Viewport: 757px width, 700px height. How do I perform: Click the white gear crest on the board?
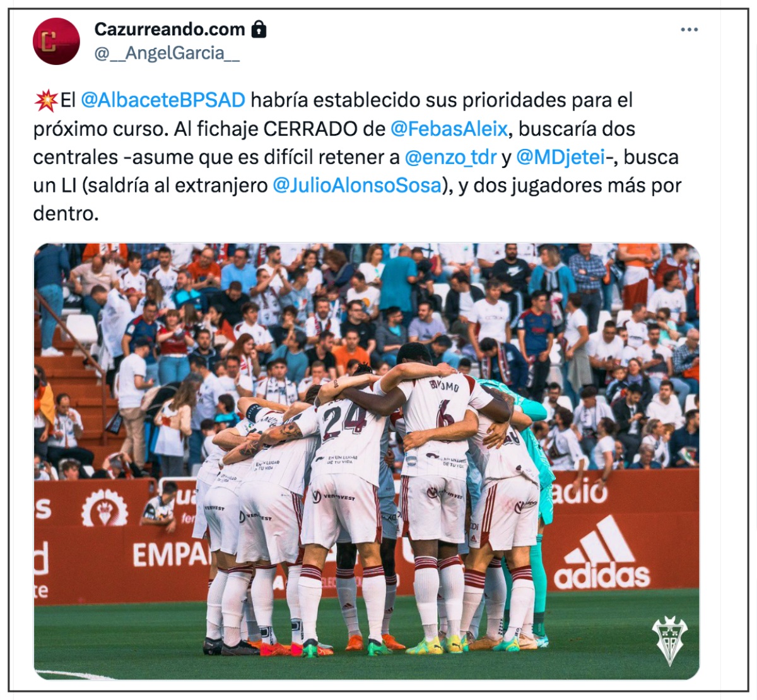pyautogui.click(x=105, y=507)
